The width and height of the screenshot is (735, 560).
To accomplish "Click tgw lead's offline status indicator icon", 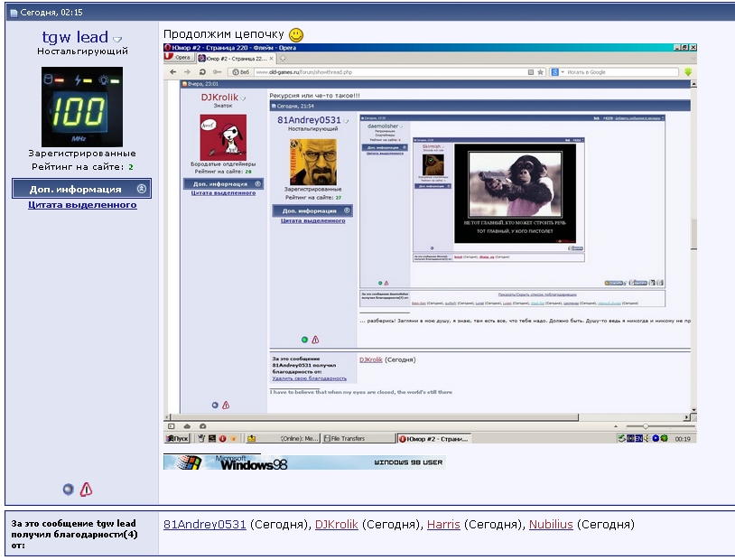I will tap(69, 490).
